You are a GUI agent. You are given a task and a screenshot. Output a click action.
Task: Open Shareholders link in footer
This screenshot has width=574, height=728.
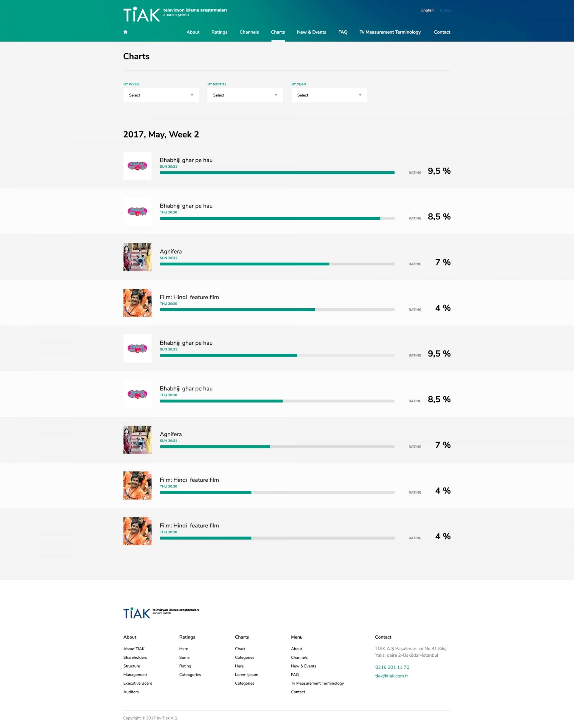(x=135, y=658)
